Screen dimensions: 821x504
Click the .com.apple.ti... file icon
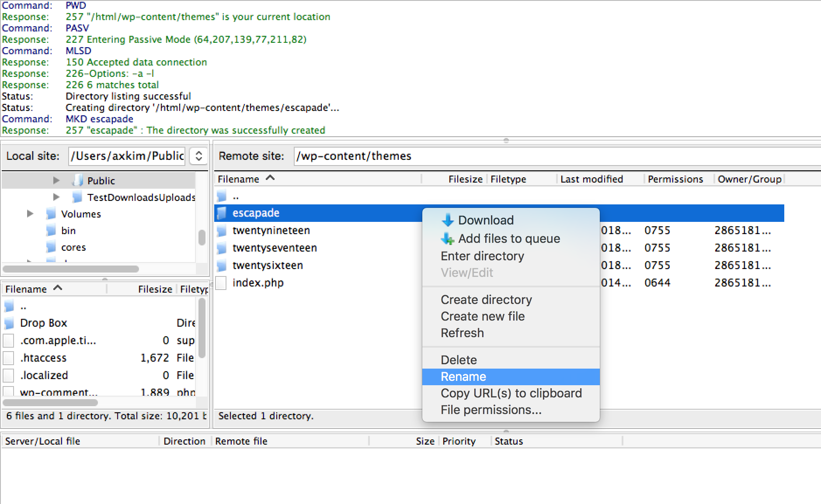tap(9, 340)
